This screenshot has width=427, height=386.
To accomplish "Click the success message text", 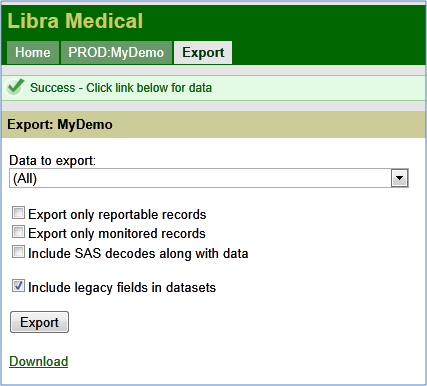I will [121, 88].
